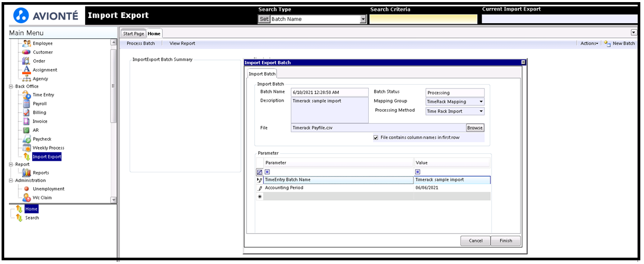Open the Reports chart icon
The height and width of the screenshot is (264, 644).
[26, 172]
